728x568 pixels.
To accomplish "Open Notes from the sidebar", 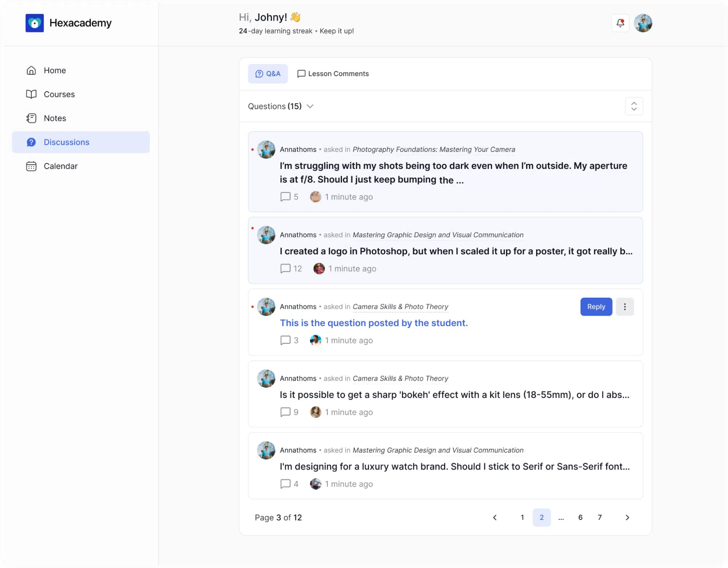I will tap(81, 118).
